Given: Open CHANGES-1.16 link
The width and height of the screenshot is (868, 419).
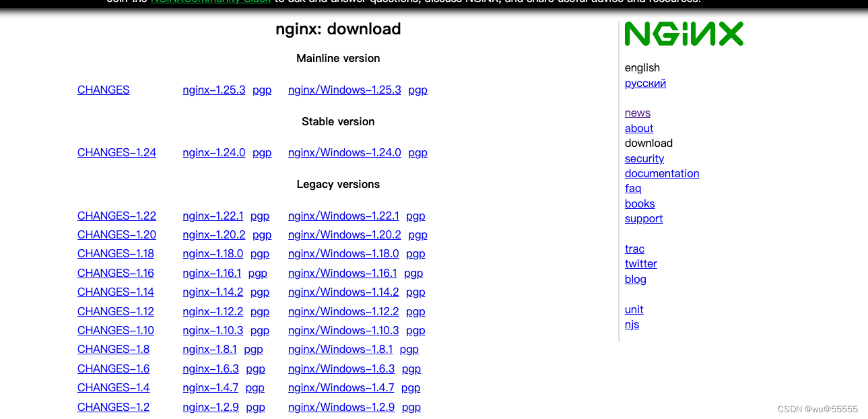Looking at the screenshot, I should pos(116,273).
